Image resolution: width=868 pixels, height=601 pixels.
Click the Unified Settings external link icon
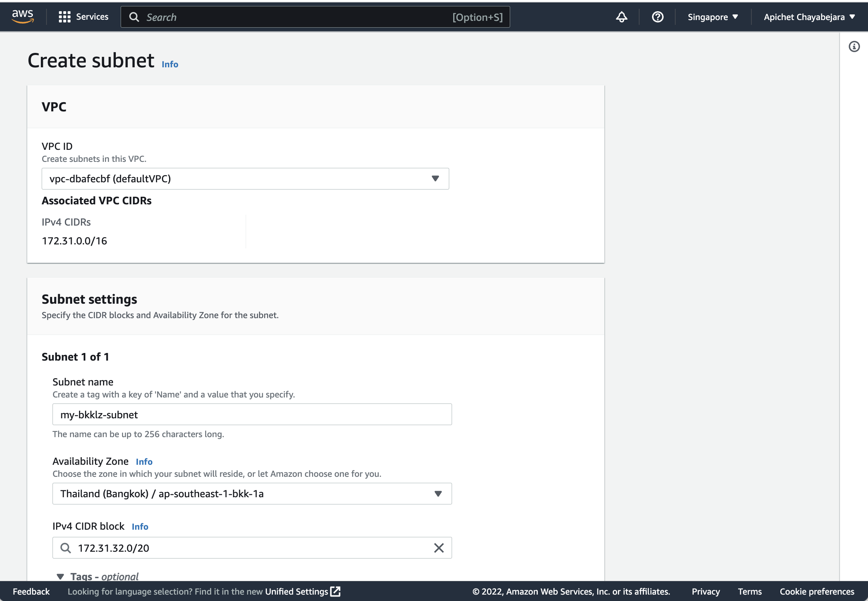[335, 591]
